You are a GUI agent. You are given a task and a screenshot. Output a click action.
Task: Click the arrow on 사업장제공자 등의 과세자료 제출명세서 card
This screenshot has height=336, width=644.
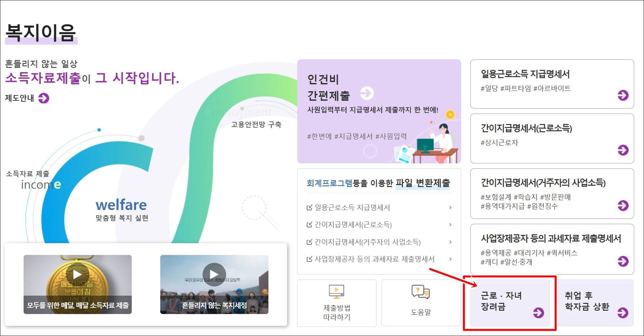point(623,261)
